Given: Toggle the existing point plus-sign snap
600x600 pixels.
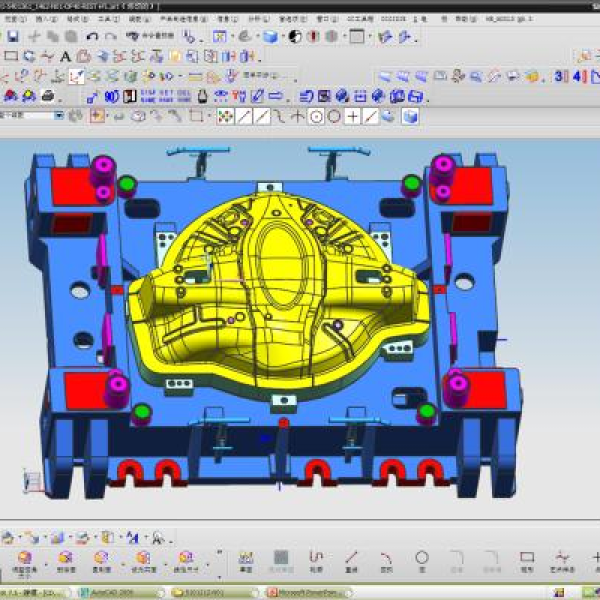Looking at the screenshot, I should [352, 116].
